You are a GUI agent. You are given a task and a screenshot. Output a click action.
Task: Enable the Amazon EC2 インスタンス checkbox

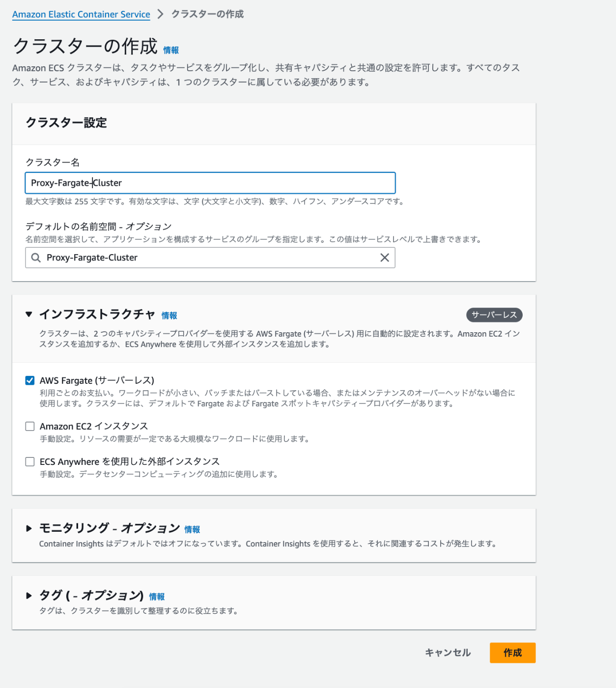point(30,426)
